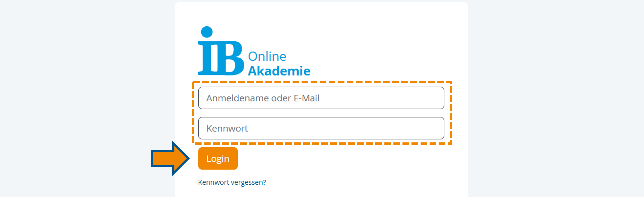Open 'Kennwort vergessen?' link
The height and width of the screenshot is (197, 644).
(232, 182)
